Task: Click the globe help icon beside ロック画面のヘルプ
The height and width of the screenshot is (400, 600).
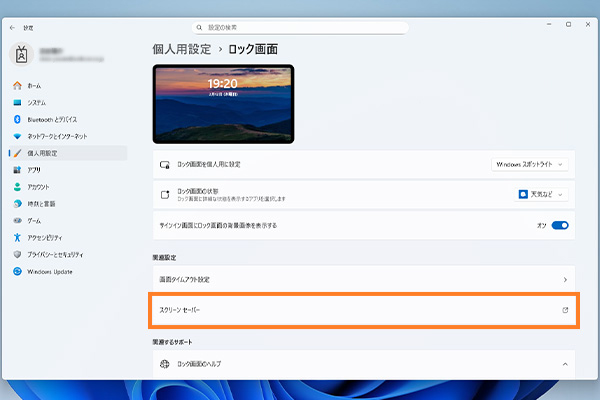Action: (165, 364)
